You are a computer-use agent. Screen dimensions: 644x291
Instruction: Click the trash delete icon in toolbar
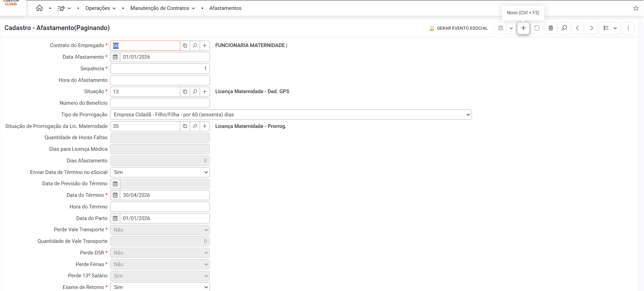coord(550,28)
